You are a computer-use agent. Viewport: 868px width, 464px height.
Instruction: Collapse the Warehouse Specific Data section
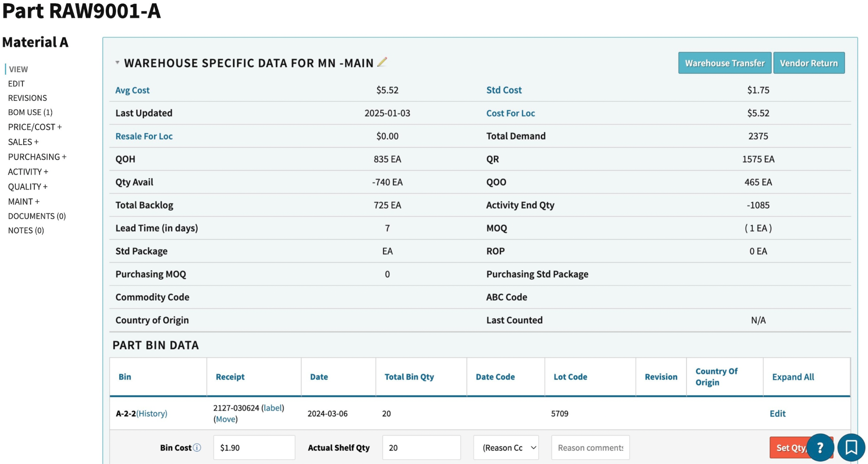[117, 63]
